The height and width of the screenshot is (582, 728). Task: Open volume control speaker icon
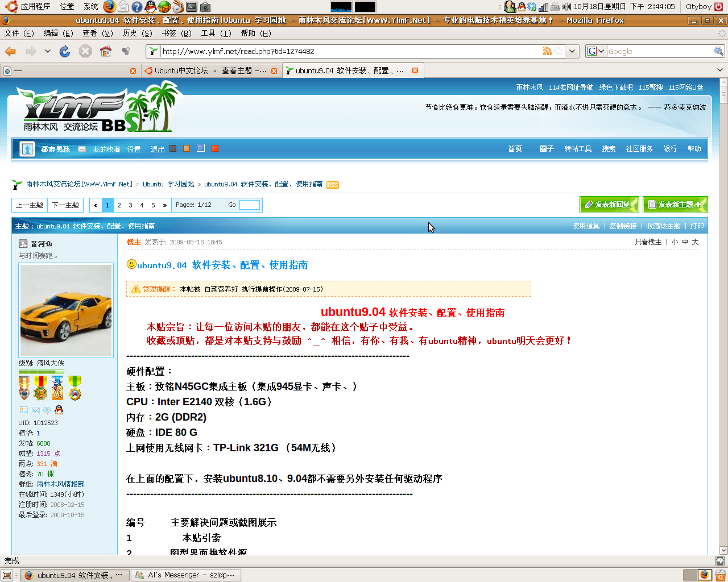[566, 7]
